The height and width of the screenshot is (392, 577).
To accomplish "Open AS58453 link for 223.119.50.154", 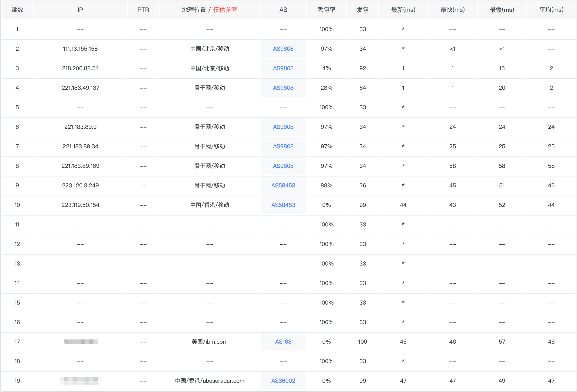I will pos(283,205).
